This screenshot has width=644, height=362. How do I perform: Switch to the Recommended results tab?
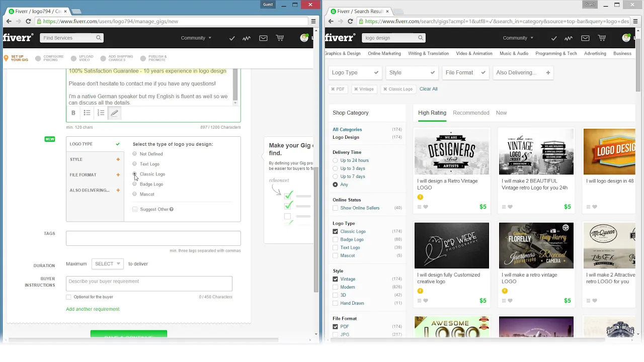point(471,113)
